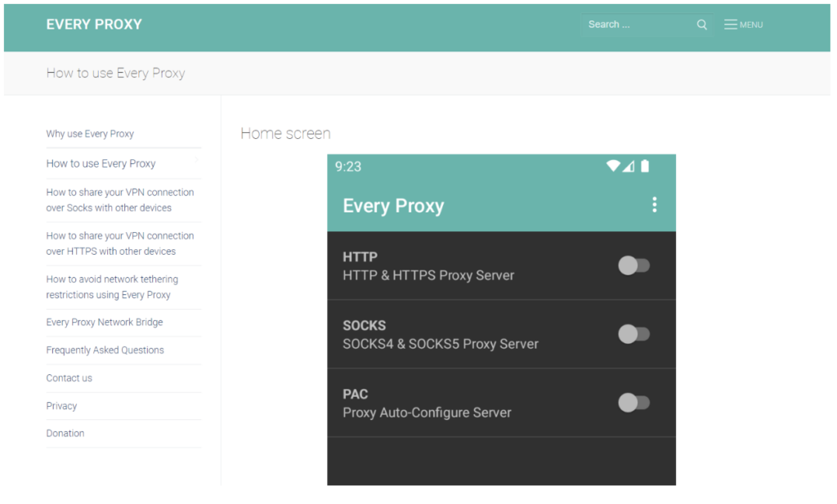Open the Contact us link

(x=69, y=378)
